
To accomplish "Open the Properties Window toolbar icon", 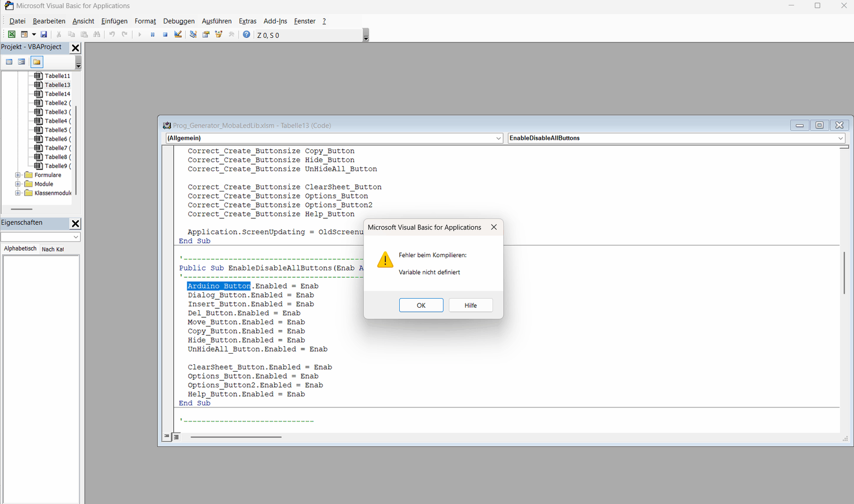I will coord(206,35).
